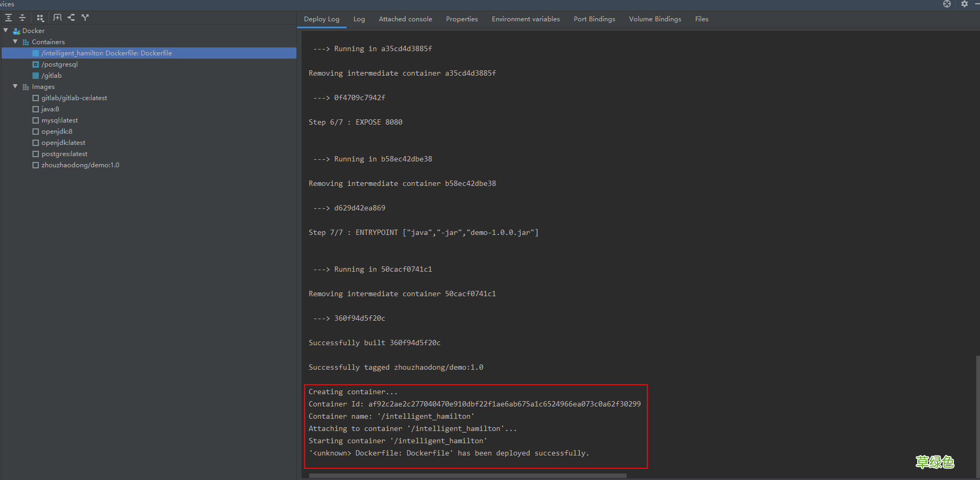Image resolution: width=980 pixels, height=480 pixels.
Task: Click the Collapse All toolbar icon
Action: coord(22,18)
